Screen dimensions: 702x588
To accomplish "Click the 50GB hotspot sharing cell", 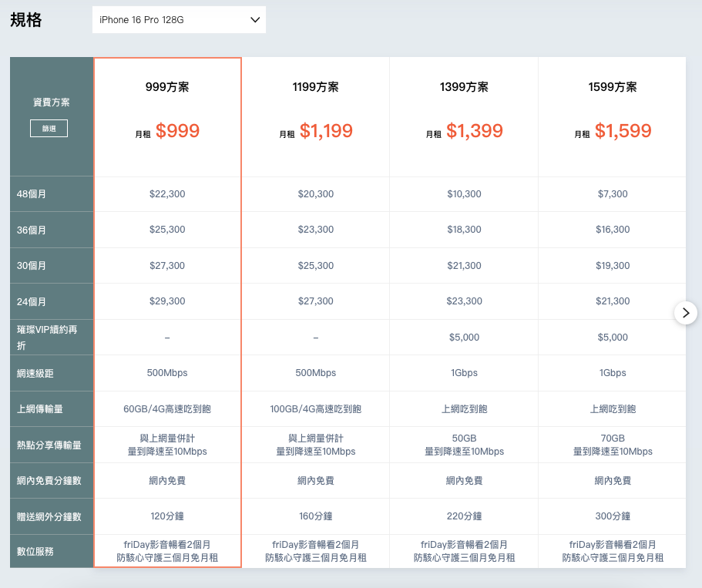I will pos(464,445).
